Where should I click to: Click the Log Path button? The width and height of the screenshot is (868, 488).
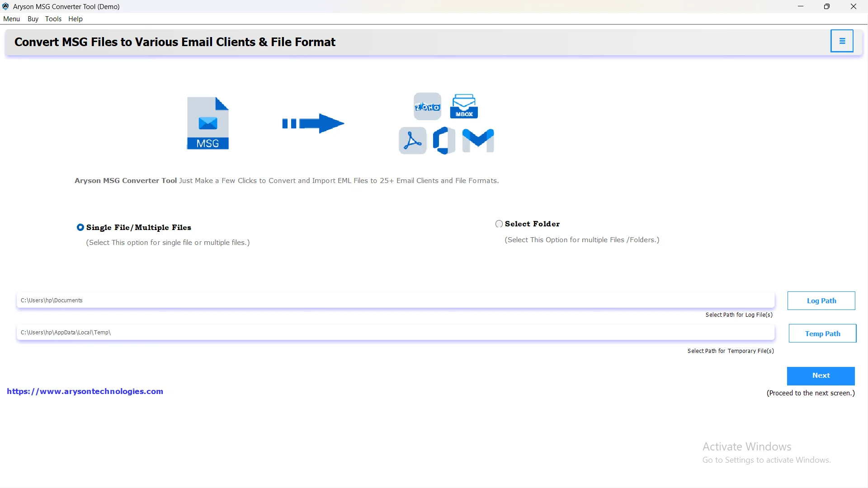pyautogui.click(x=821, y=301)
